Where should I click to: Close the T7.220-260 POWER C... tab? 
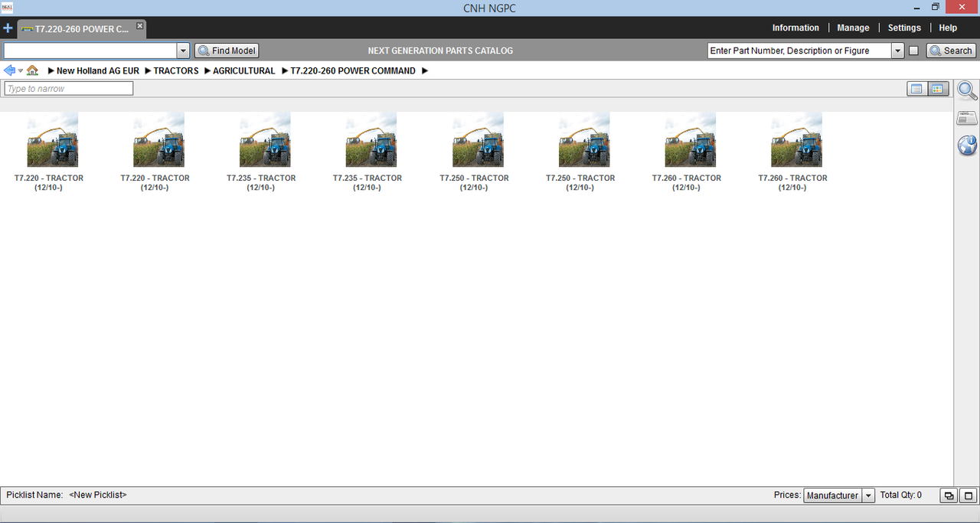click(139, 26)
